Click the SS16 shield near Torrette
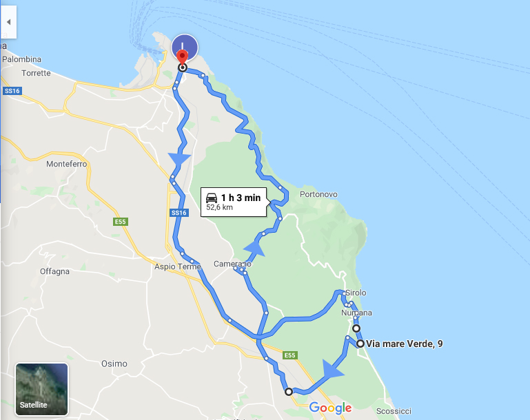The image size is (530, 420). click(12, 91)
